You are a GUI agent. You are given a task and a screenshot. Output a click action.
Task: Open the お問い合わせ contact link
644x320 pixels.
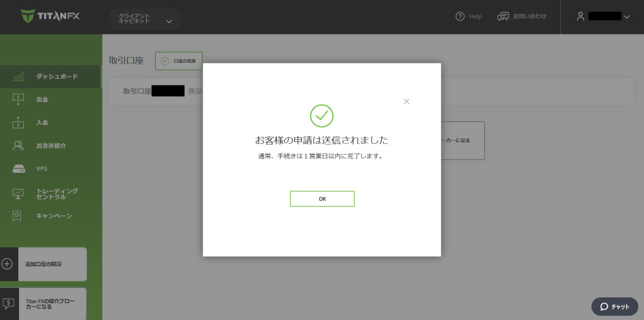[x=530, y=16]
